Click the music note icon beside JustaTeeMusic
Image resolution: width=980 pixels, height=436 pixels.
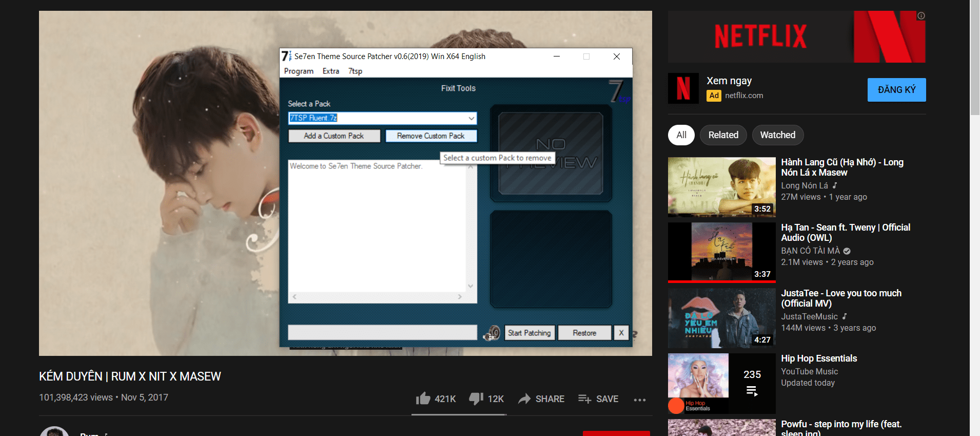tap(845, 316)
